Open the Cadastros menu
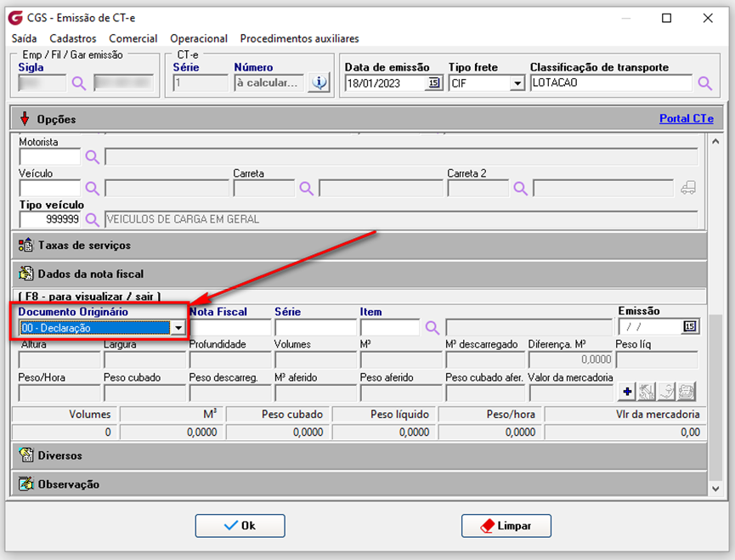Image resolution: width=735 pixels, height=560 pixels. coord(73,38)
